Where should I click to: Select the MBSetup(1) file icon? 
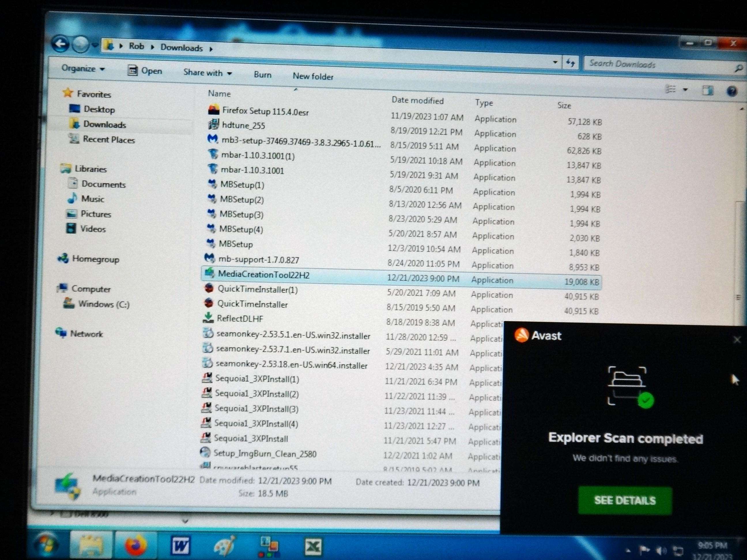tap(212, 184)
